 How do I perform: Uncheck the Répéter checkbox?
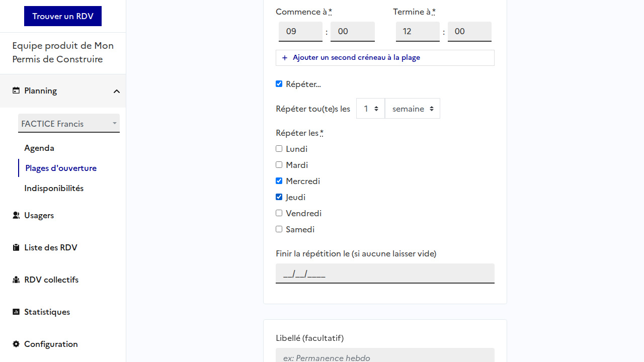[279, 84]
